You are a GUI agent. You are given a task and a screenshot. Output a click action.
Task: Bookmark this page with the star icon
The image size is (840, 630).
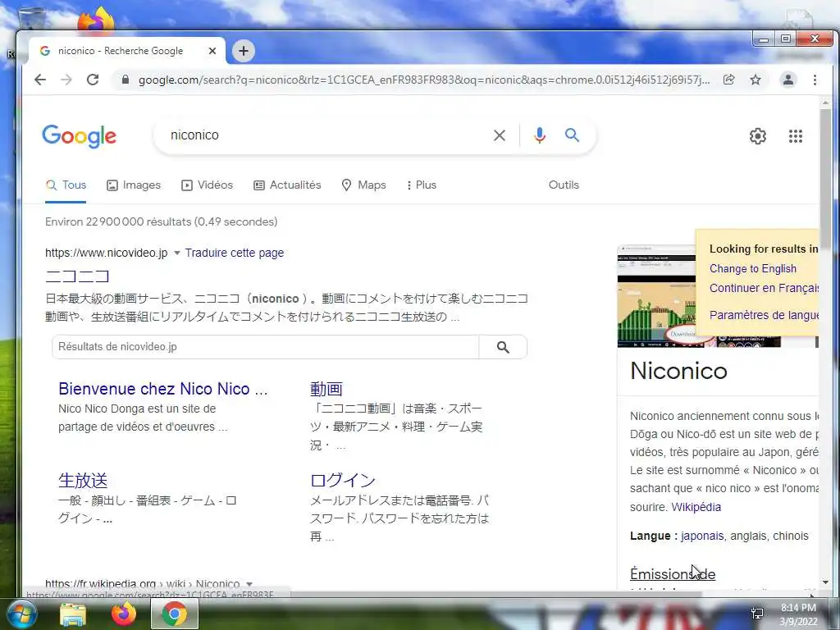click(x=756, y=80)
